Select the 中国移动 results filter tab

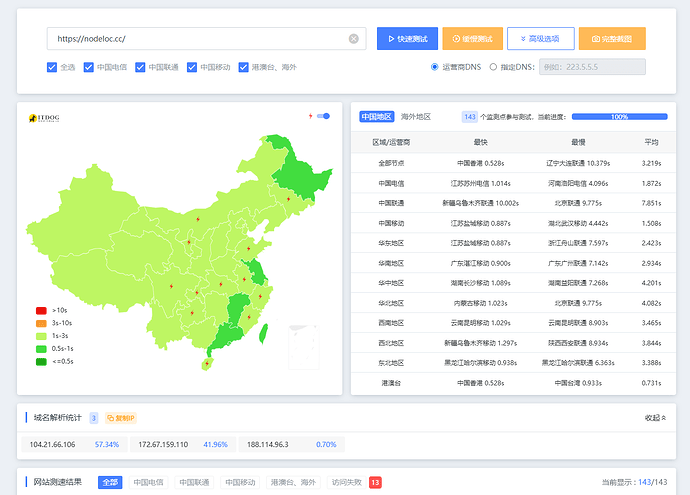tap(240, 482)
